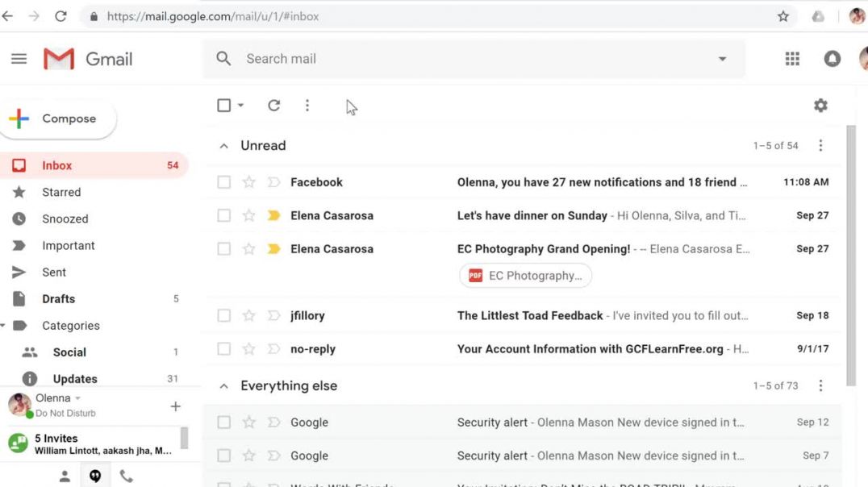Reload the browser page

(61, 17)
